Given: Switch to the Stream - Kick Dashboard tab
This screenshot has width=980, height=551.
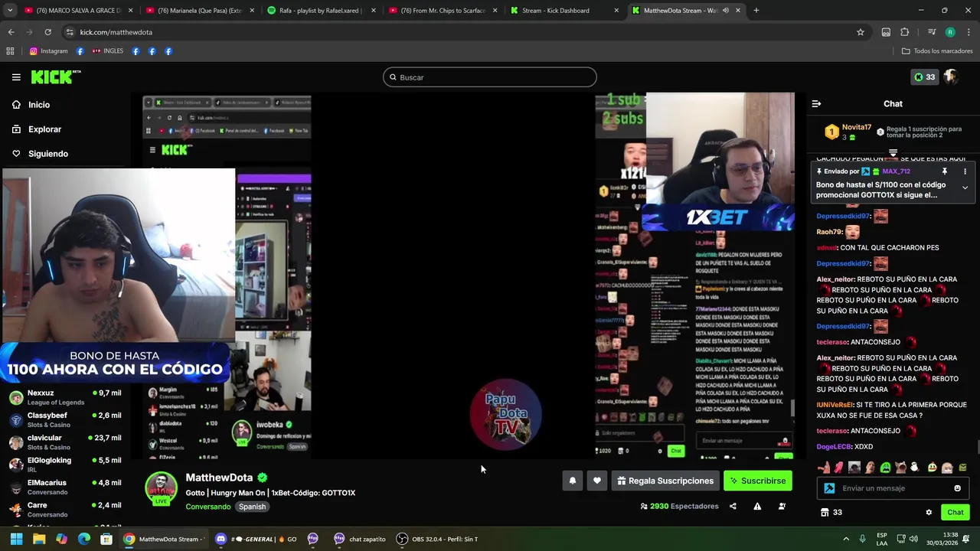Looking at the screenshot, I should point(563,11).
